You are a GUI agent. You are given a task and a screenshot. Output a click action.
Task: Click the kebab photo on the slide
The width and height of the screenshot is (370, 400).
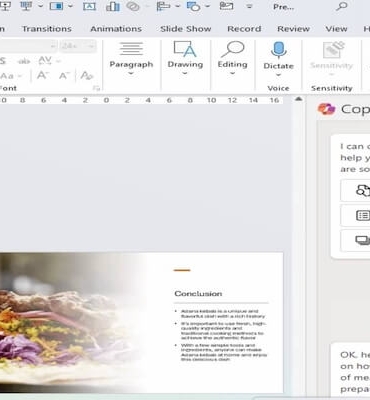tap(72, 322)
